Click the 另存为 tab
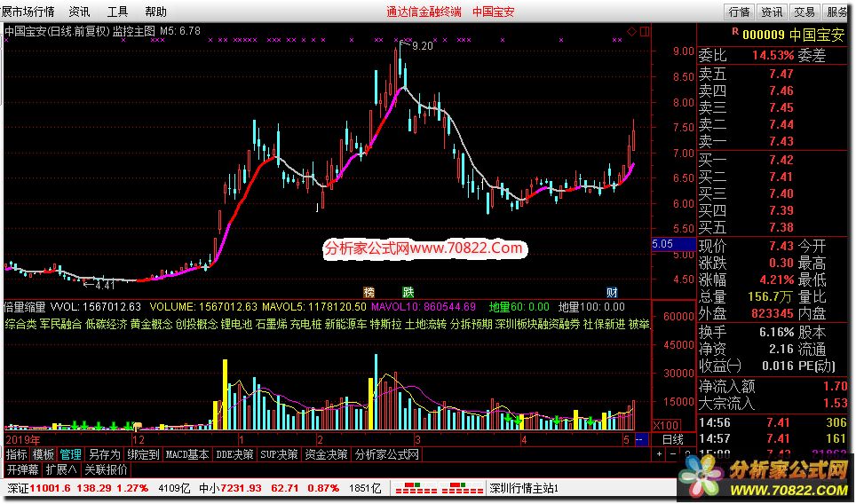This screenshot has width=856, height=504. [104, 454]
